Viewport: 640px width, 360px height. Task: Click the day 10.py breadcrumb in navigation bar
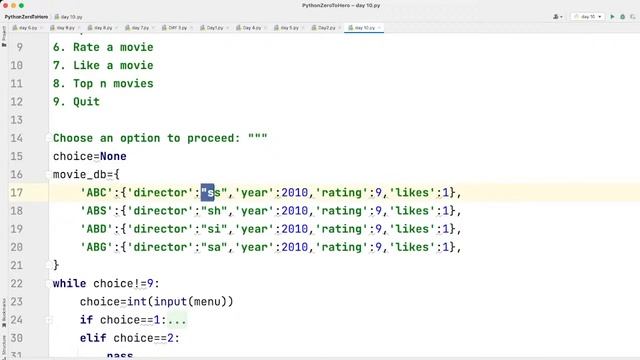(69, 17)
